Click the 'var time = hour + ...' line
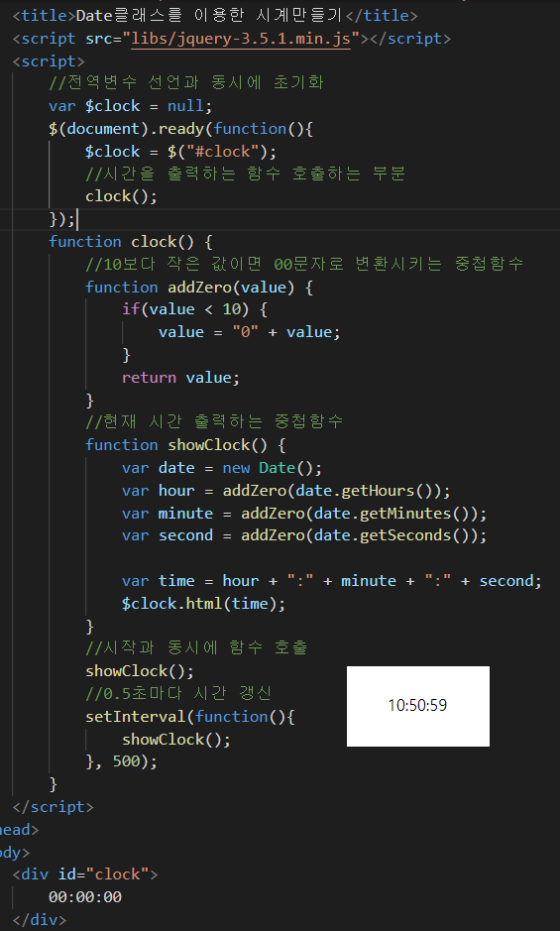The height and width of the screenshot is (931, 560). (331, 581)
